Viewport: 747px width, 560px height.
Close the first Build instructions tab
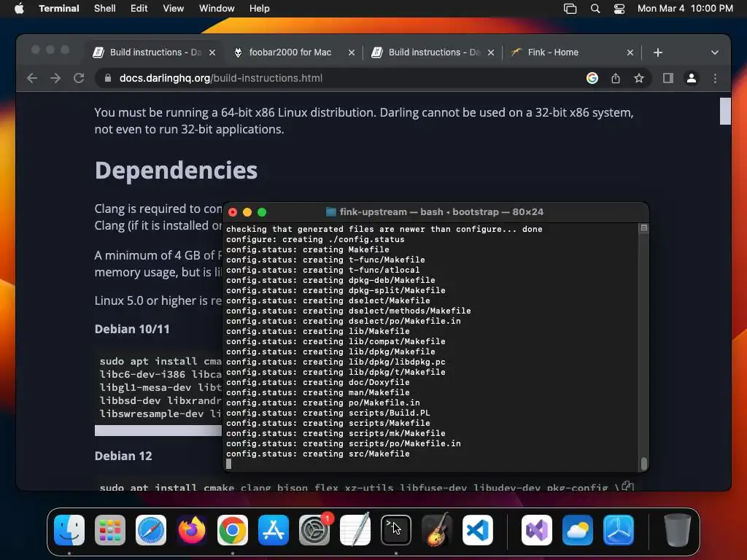tap(212, 52)
